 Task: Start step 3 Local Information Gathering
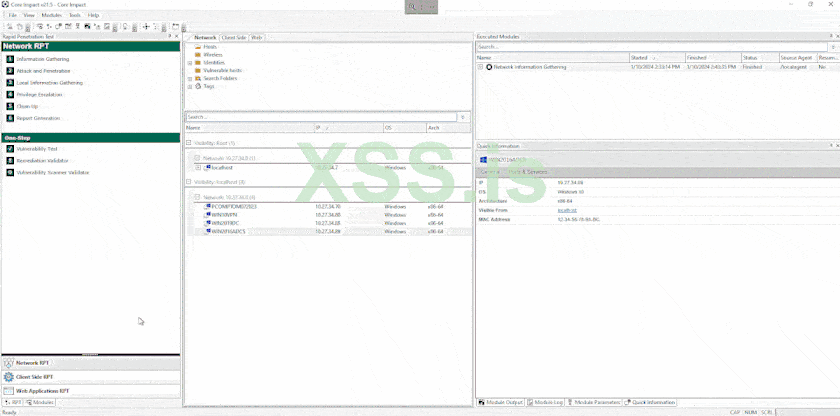coord(49,83)
